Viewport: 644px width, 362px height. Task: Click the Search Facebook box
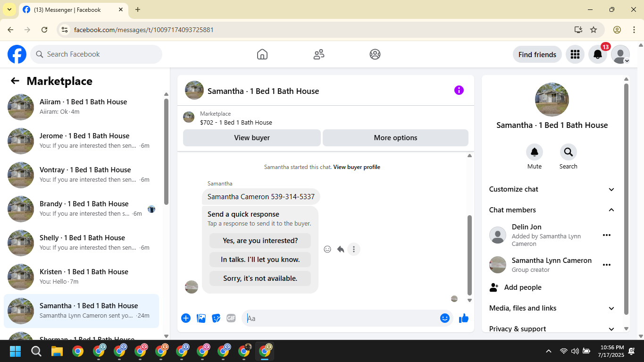96,54
